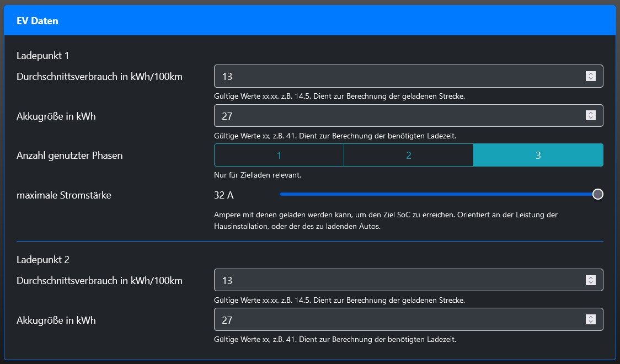This screenshot has height=364, width=620.
Task: Click the Ladepunkt 2 Durchschnittsverbrauch spinner arrows
Action: pyautogui.click(x=590, y=280)
